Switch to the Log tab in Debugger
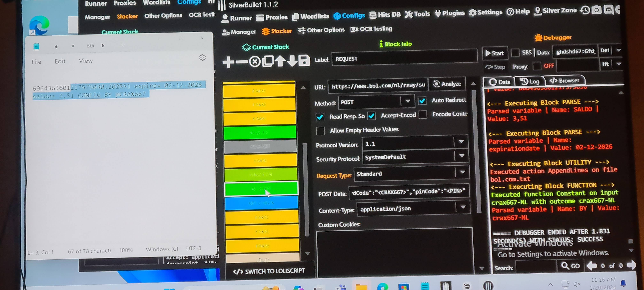 530,81
